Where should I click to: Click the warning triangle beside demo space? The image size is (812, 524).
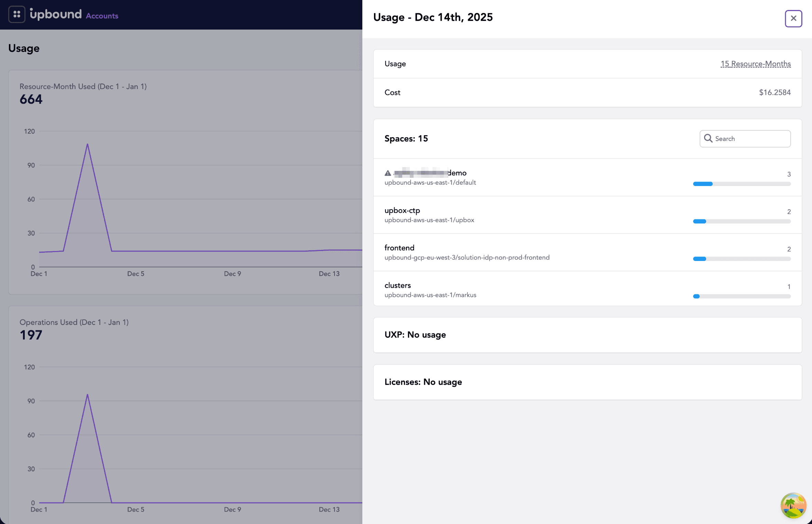tap(388, 173)
